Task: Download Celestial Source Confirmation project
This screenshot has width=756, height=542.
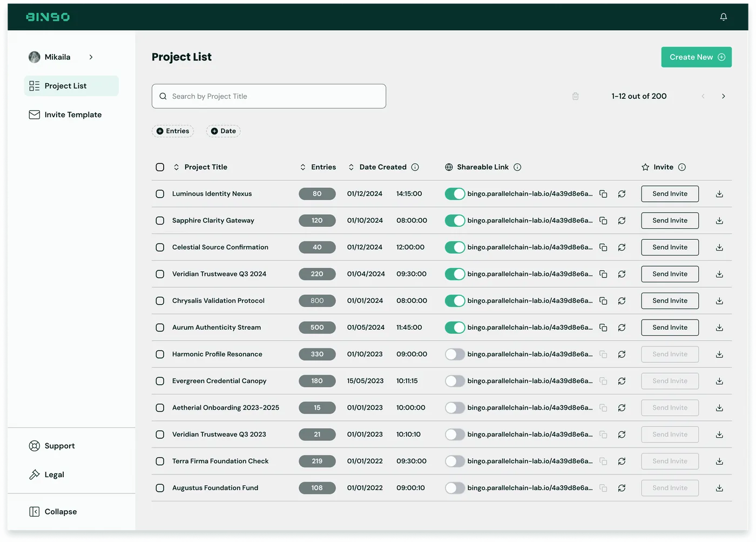Action: click(x=719, y=247)
